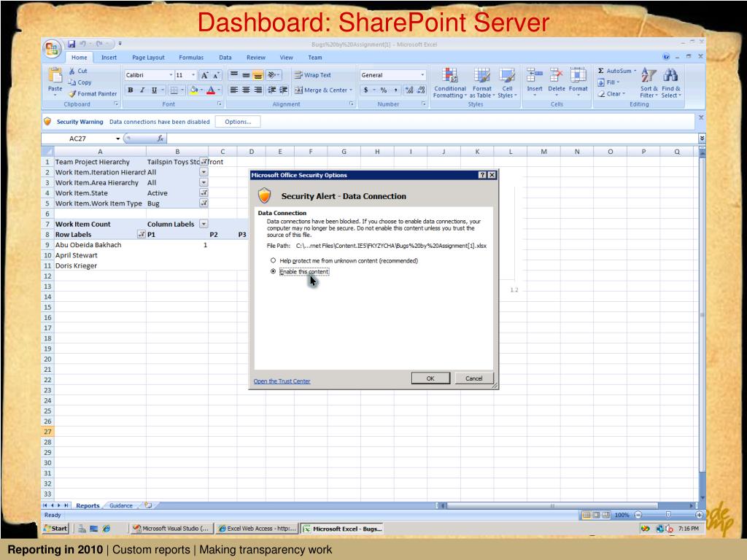Open the Row Labels filter button
The width and height of the screenshot is (747, 560).
tap(142, 234)
